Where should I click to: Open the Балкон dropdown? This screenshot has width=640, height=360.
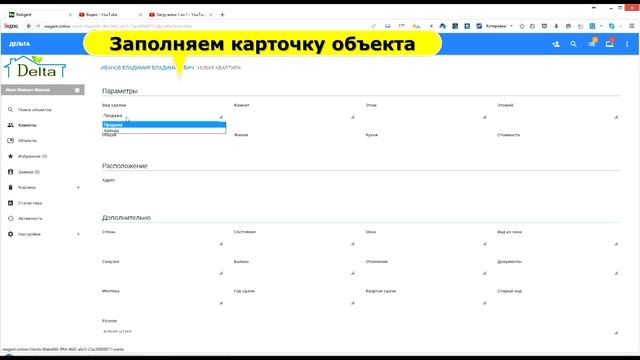[x=294, y=272]
